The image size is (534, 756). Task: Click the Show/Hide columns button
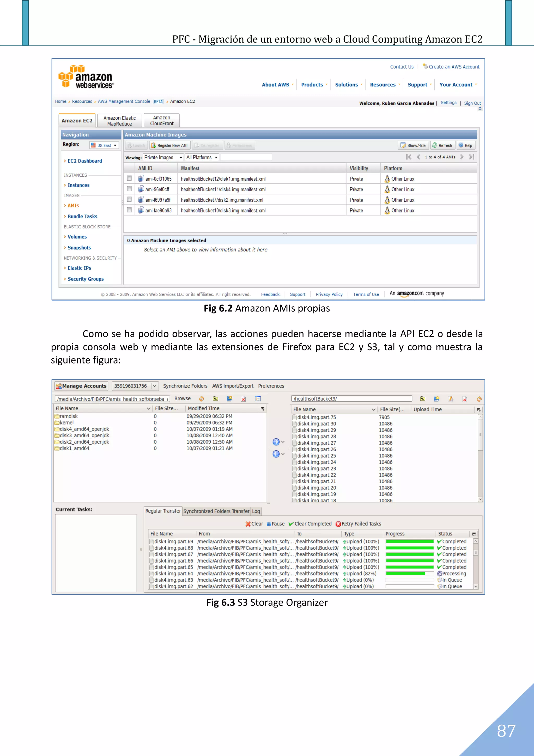(x=413, y=146)
